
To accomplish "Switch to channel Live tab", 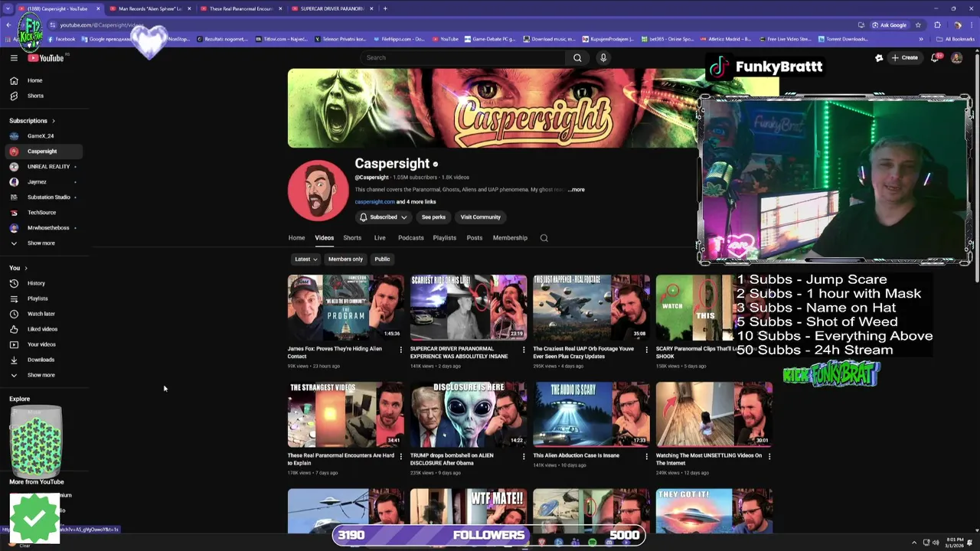I will coord(380,238).
